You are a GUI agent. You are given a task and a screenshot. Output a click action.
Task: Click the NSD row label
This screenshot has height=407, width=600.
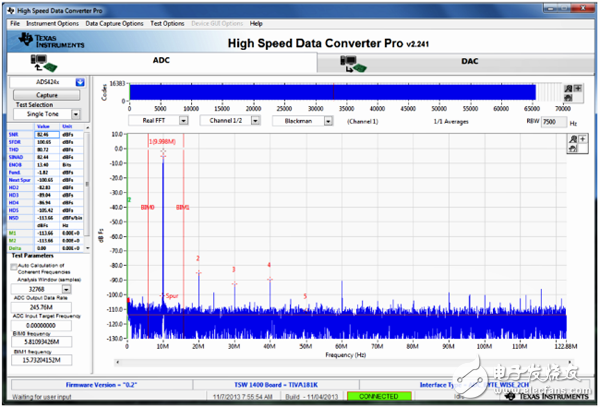coord(13,218)
